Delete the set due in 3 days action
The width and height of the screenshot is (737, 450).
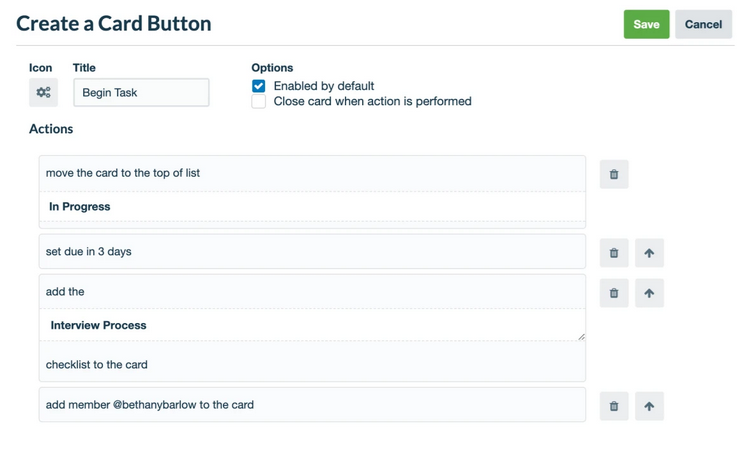point(614,253)
